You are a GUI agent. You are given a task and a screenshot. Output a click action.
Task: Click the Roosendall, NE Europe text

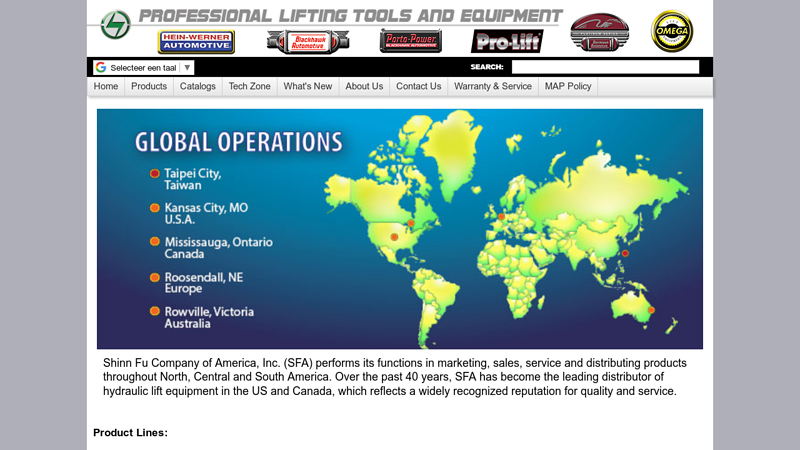204,283
